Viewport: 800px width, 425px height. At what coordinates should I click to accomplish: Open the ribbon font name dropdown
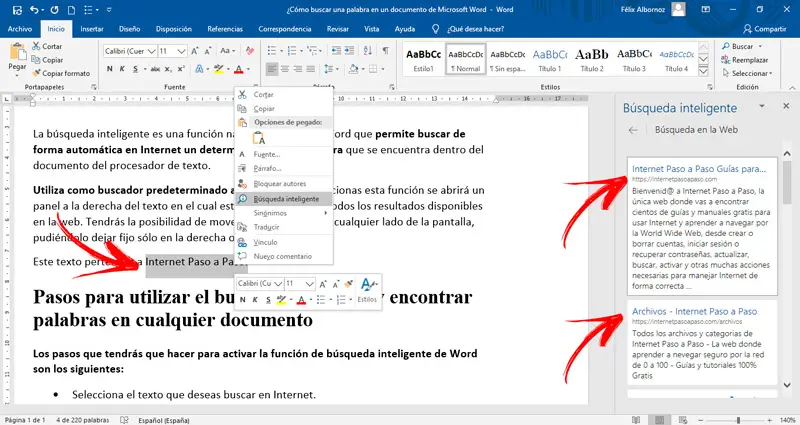(x=152, y=51)
